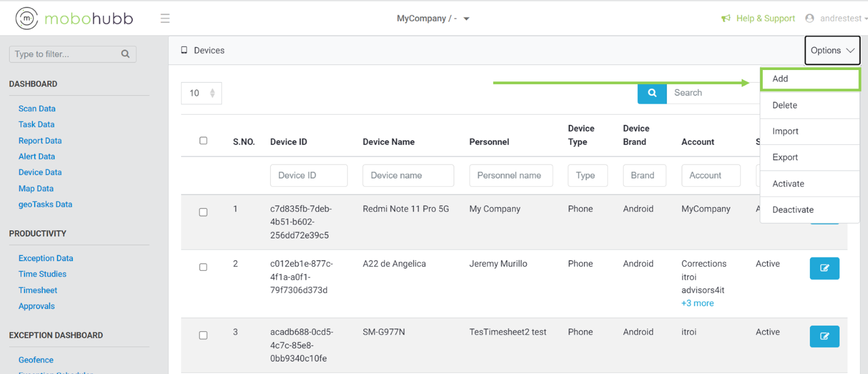Choose Add from the Options menu
This screenshot has width=868, height=374.
coord(809,79)
